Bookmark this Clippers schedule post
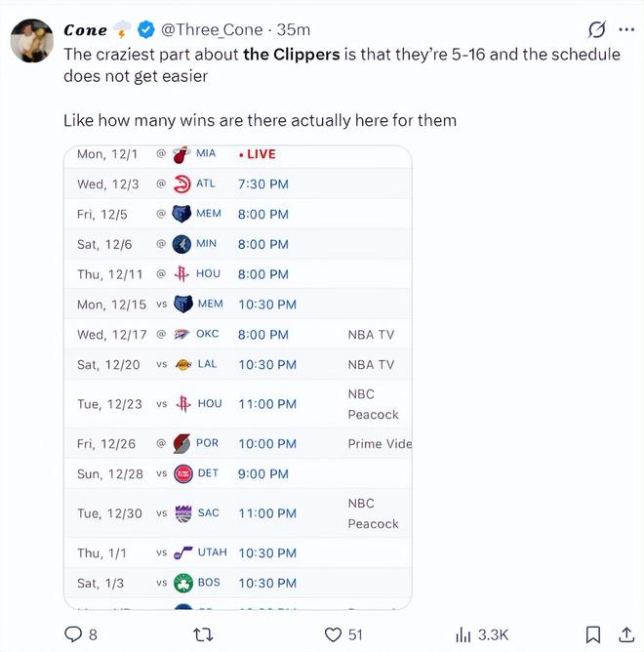Viewport: 644px width, 652px height. pyautogui.click(x=592, y=634)
